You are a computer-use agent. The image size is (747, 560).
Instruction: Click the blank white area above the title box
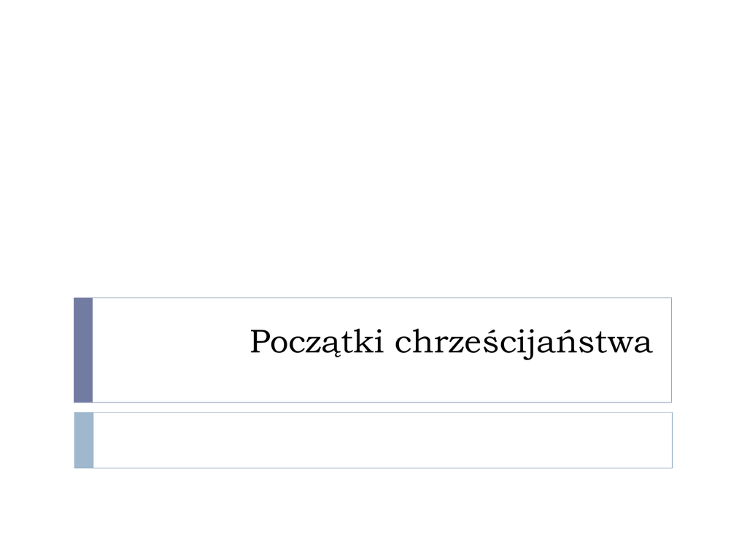click(373, 146)
